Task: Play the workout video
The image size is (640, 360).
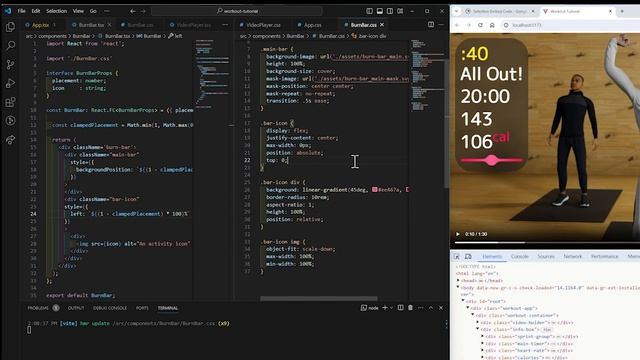Action: coord(458,234)
